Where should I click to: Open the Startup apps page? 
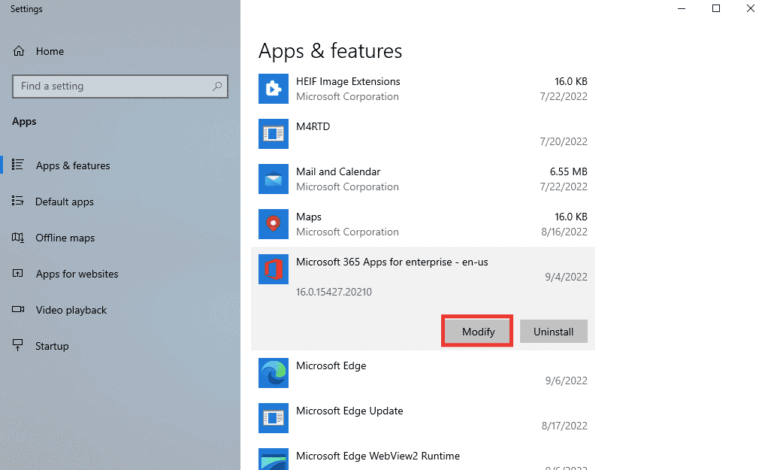(x=52, y=346)
